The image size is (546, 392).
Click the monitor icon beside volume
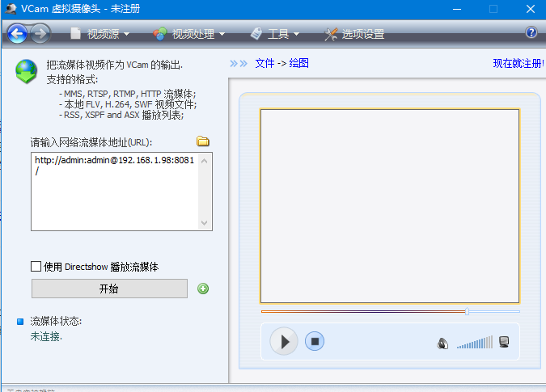(504, 342)
